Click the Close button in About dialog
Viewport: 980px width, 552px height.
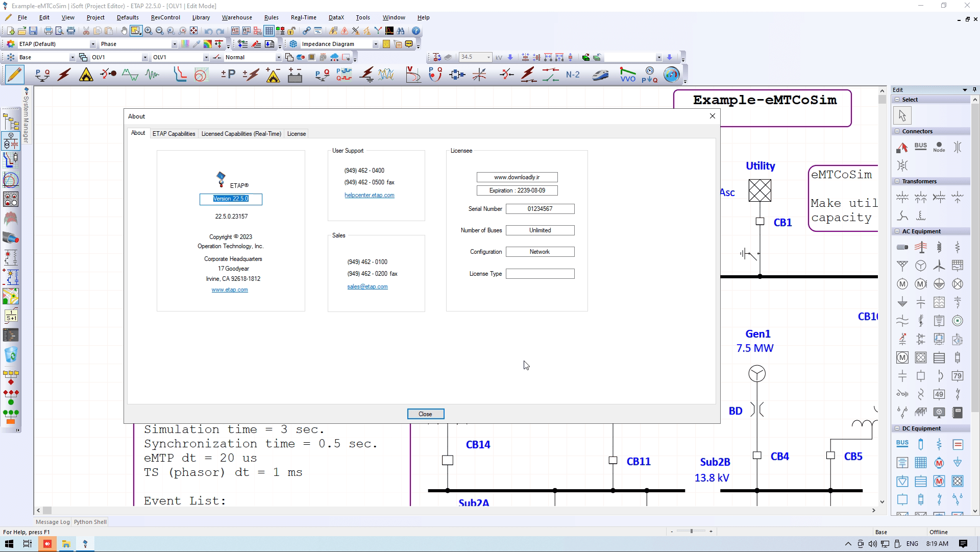[425, 414]
